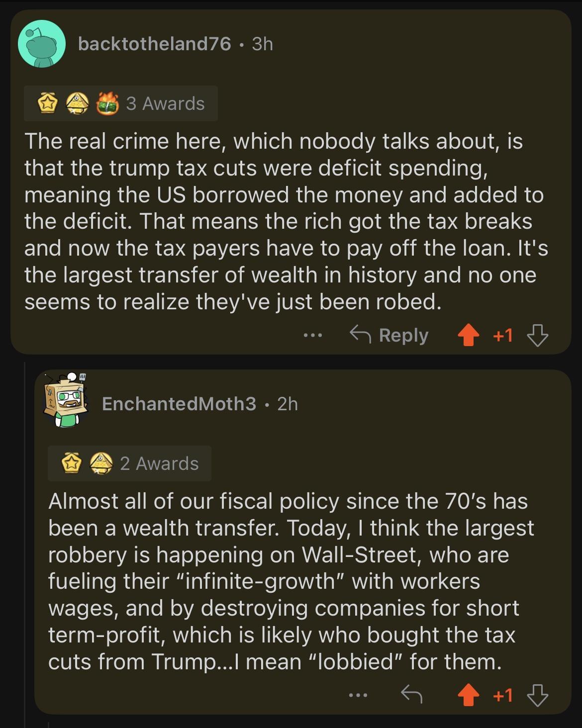Select the gold star award on top comment
The image size is (582, 728).
(48, 103)
